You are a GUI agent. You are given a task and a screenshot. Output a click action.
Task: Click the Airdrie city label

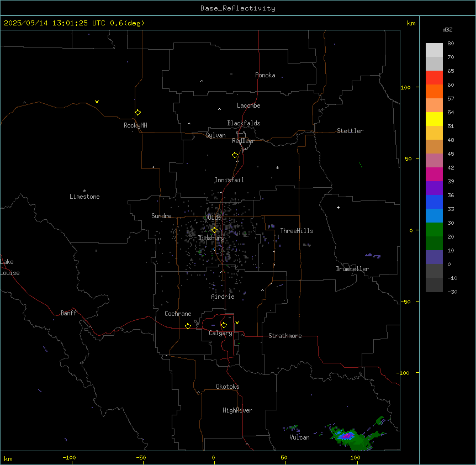(223, 297)
